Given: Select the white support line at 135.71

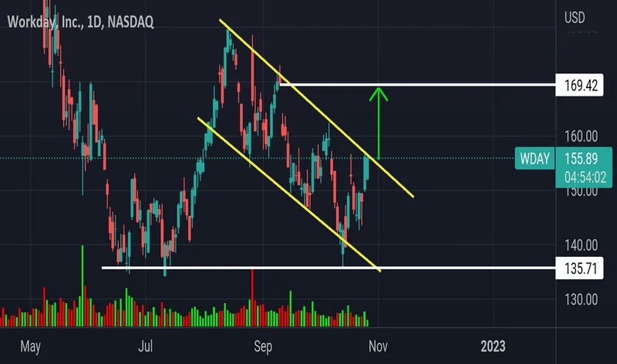Looking at the screenshot, I should click(231, 268).
